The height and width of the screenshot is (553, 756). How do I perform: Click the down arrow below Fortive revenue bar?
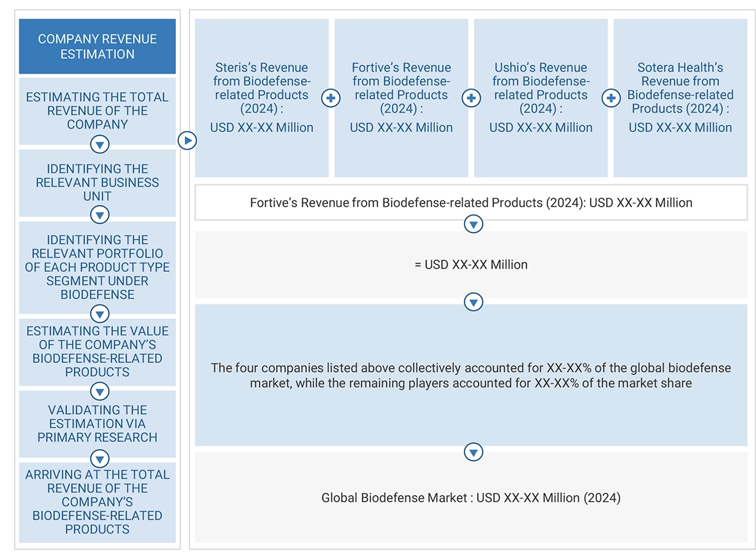[x=473, y=224]
